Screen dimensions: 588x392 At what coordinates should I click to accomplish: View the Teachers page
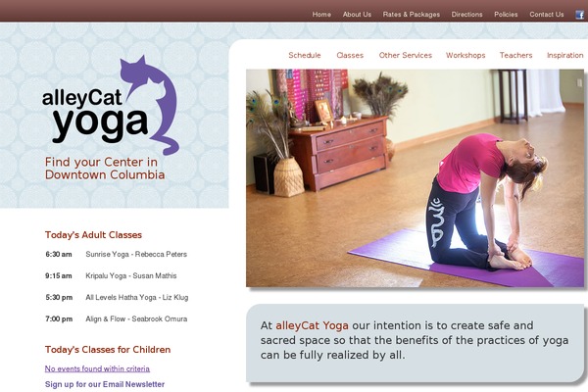515,55
